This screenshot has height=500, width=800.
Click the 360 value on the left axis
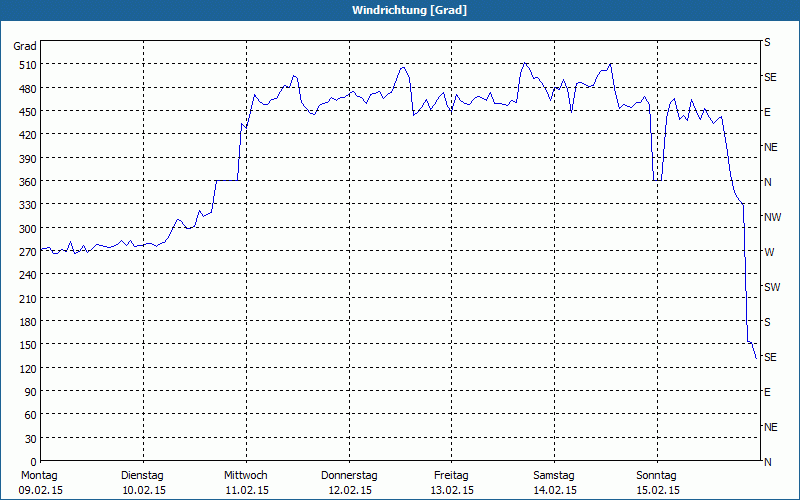pos(28,182)
